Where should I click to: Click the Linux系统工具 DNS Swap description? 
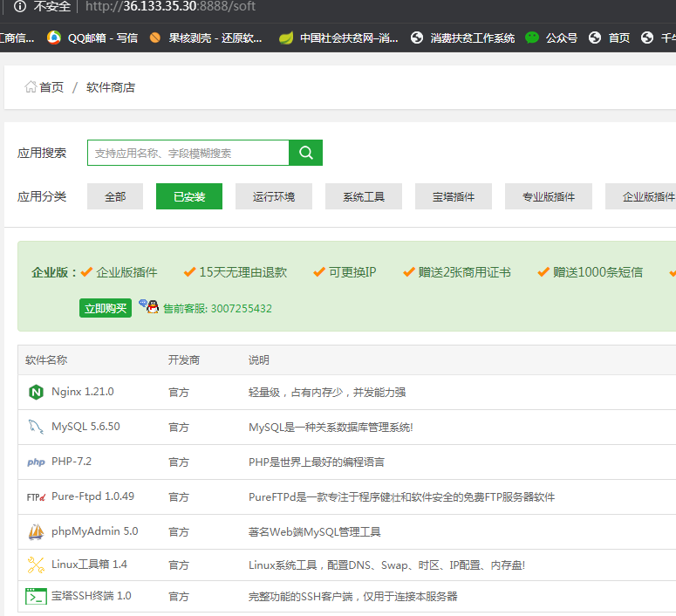[x=386, y=565]
